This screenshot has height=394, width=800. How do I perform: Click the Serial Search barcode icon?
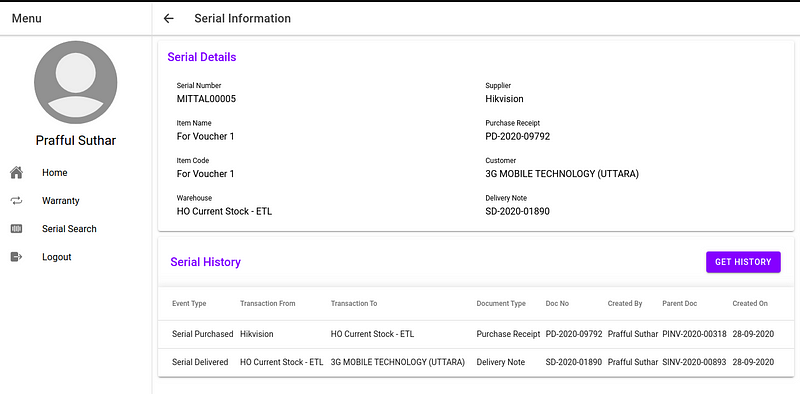16,229
